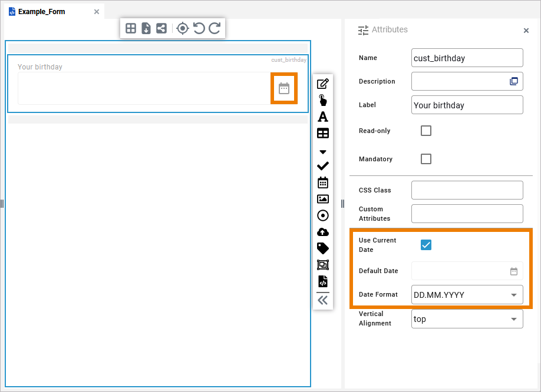Select the upload cloud element icon
Viewport: 541px width, 392px height.
pos(323,232)
